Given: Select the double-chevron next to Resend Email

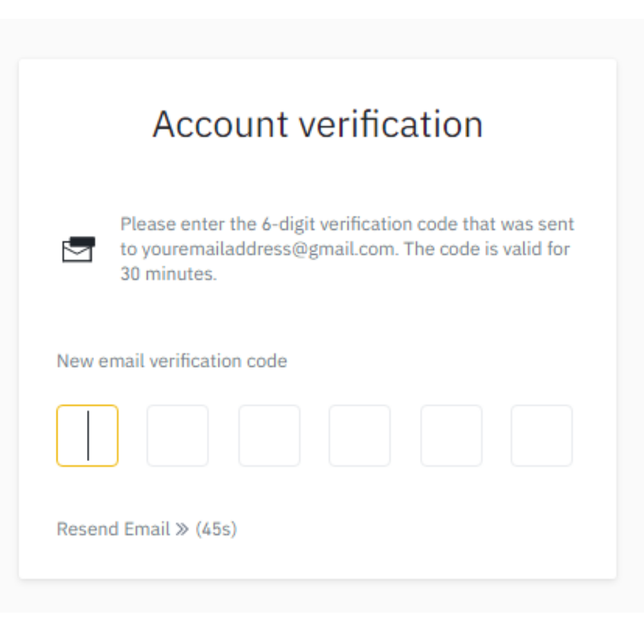Looking at the screenshot, I should (x=182, y=529).
